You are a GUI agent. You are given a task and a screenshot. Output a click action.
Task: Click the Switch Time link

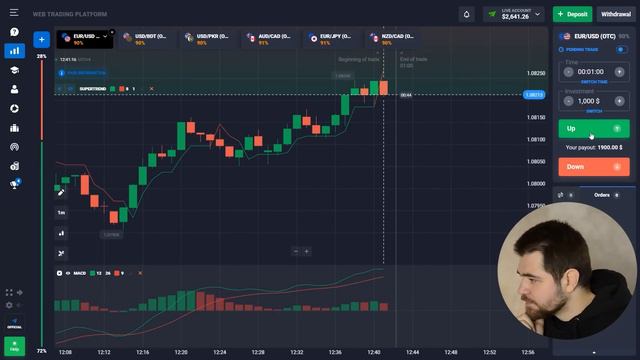594,82
